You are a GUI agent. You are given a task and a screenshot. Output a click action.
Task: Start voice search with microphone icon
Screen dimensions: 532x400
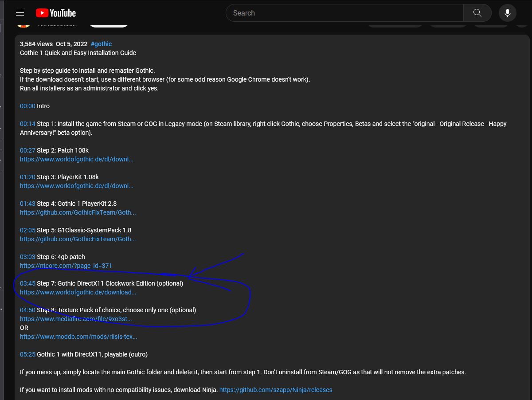[x=508, y=13]
